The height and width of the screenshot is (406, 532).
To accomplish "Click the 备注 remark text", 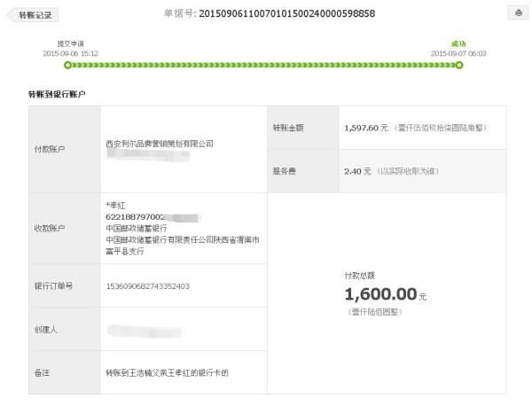I will click(167, 373).
